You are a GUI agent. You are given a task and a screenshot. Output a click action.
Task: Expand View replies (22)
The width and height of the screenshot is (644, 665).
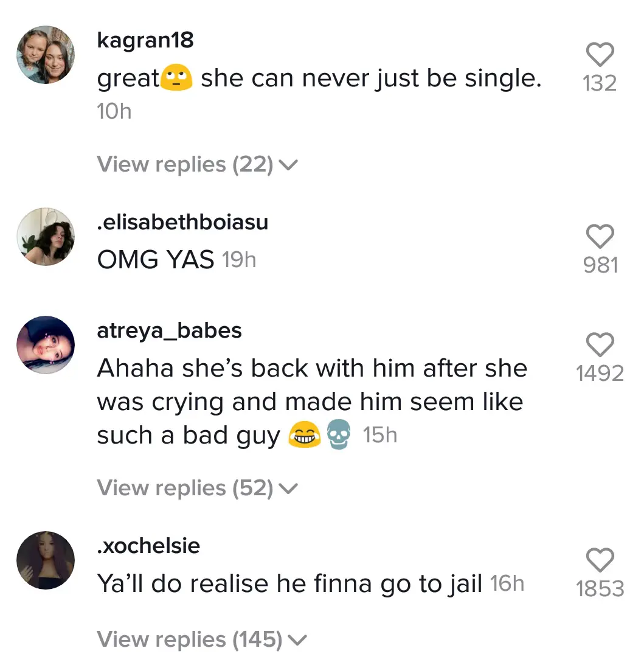[198, 164]
